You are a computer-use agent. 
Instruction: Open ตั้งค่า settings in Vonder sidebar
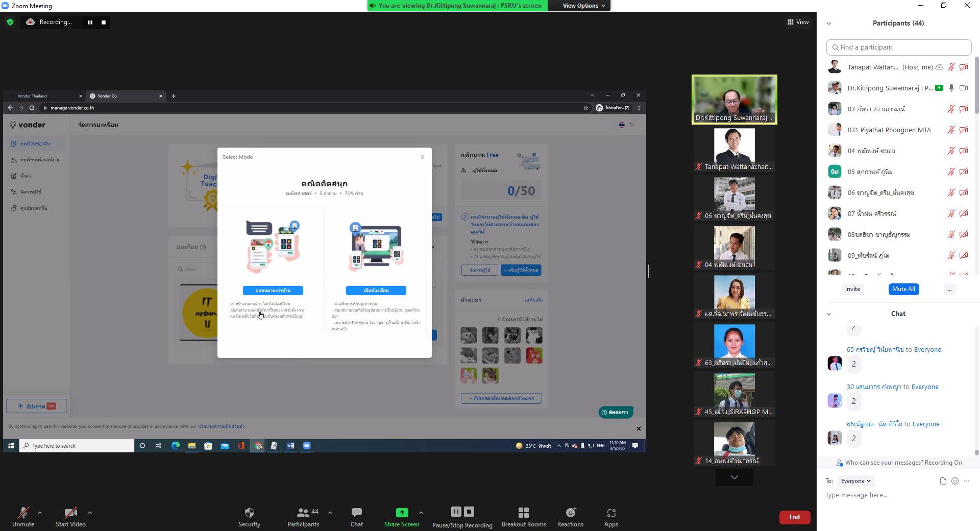point(22,176)
